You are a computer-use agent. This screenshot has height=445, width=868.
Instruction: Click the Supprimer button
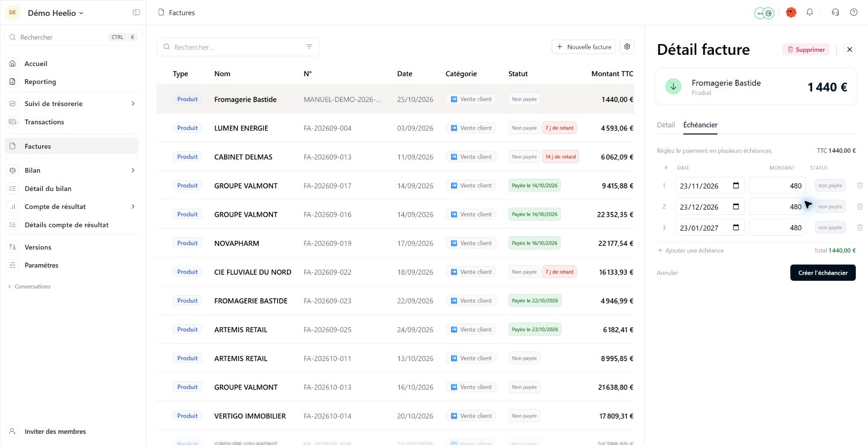click(806, 49)
